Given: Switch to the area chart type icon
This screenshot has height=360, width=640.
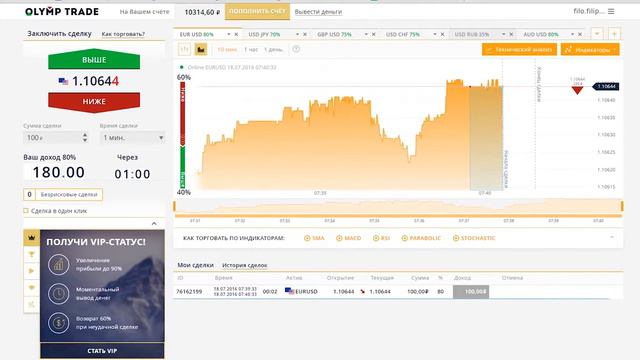Looking at the screenshot, I should (201, 49).
